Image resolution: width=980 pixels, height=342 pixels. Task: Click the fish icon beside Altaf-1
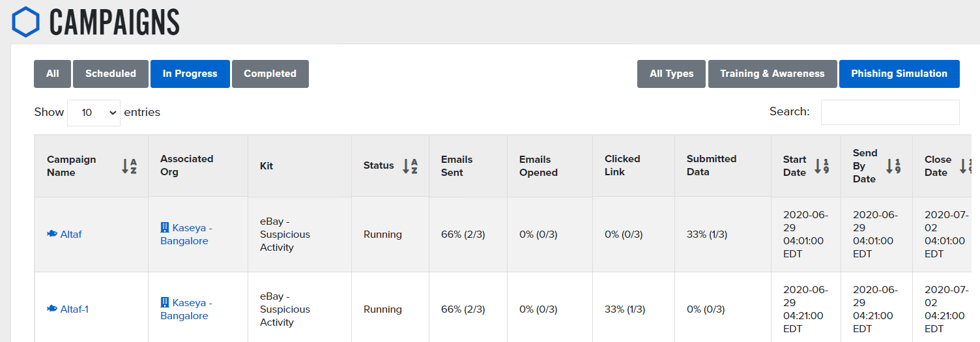[52, 309]
